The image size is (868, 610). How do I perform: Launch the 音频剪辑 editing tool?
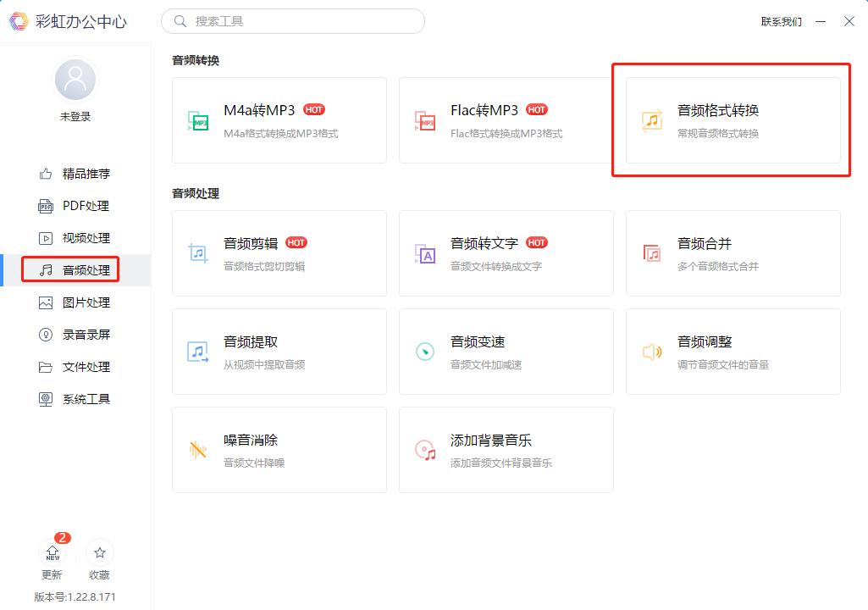[279, 253]
